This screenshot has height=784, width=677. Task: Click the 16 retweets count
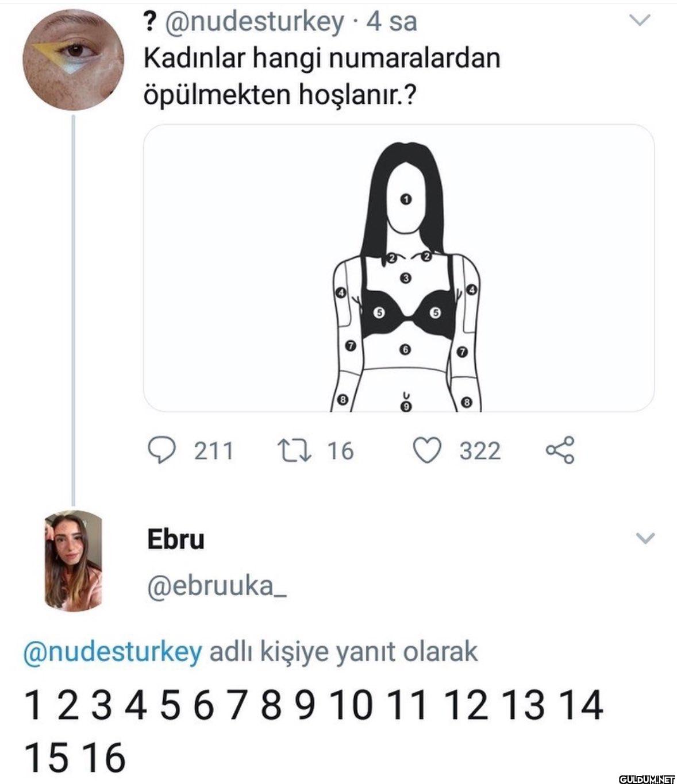[x=340, y=451]
